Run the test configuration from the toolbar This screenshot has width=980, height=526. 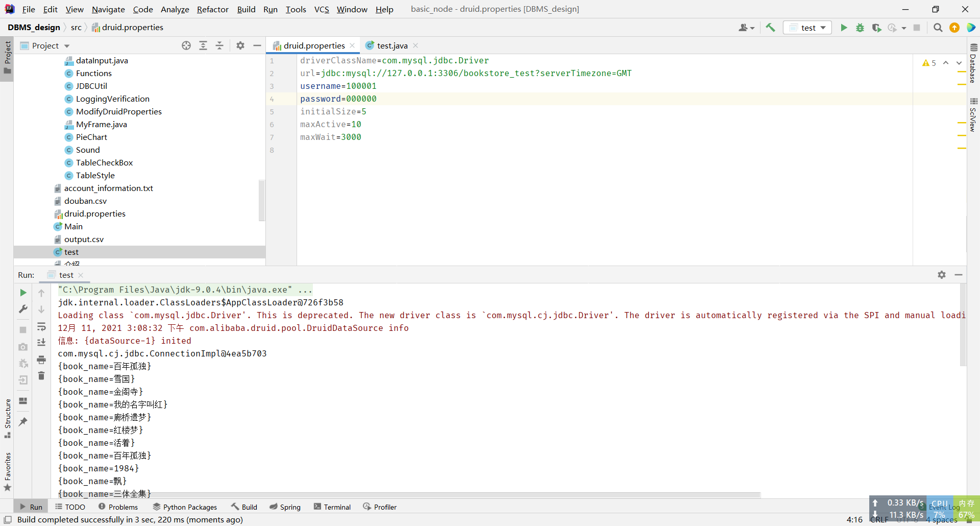click(x=844, y=28)
